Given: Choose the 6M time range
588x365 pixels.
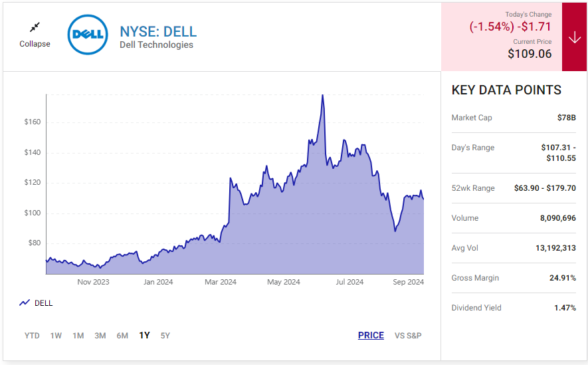Looking at the screenshot, I should 122,336.
